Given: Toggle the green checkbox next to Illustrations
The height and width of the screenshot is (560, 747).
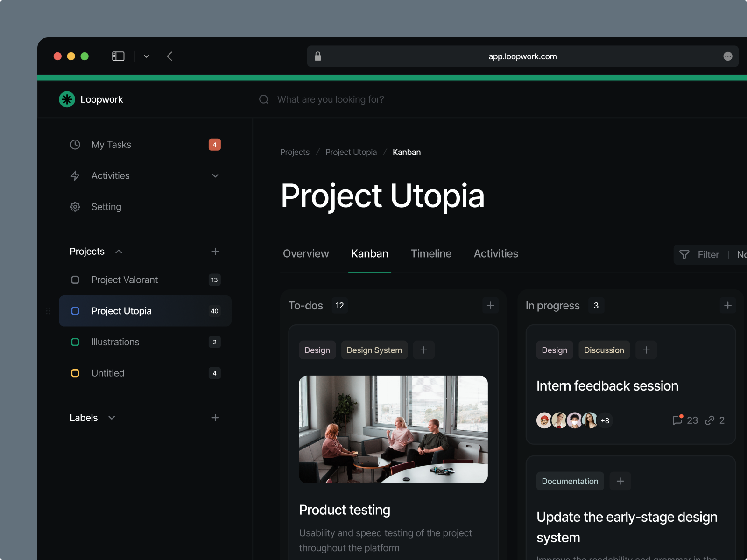Looking at the screenshot, I should [75, 342].
